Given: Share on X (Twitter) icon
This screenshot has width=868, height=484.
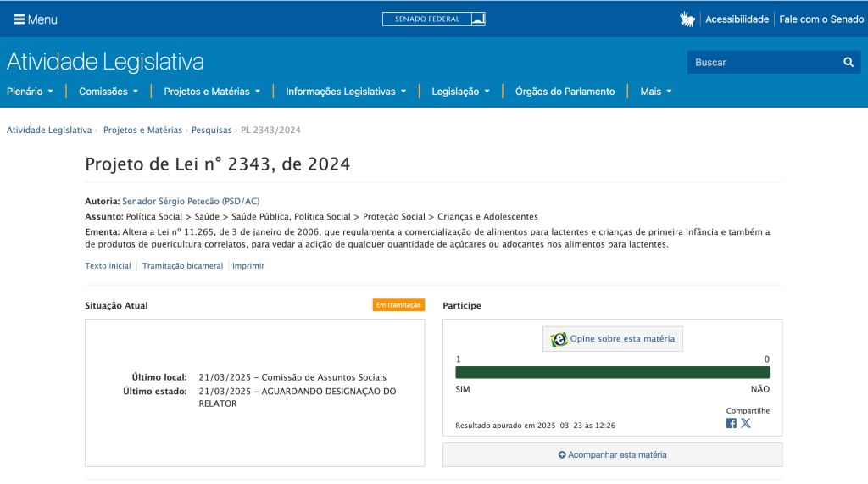Looking at the screenshot, I should (746, 423).
